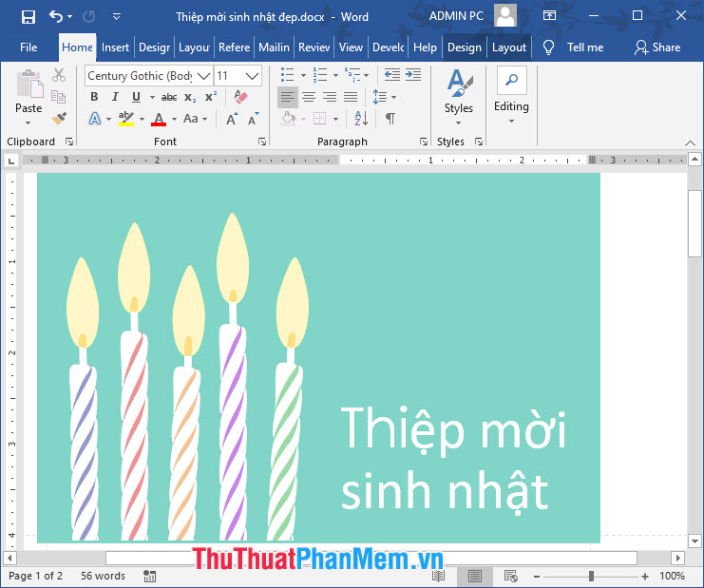
Task: Click the Increase Indent icon
Action: 413,75
